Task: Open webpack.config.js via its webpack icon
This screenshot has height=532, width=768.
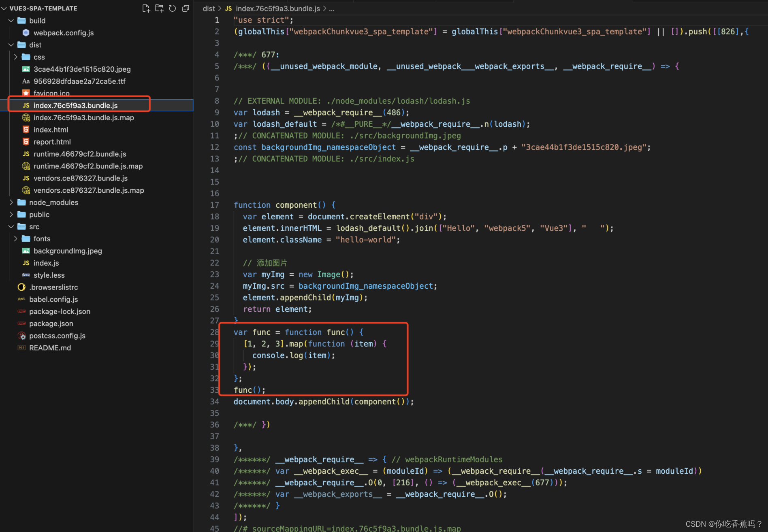Action: [26, 33]
